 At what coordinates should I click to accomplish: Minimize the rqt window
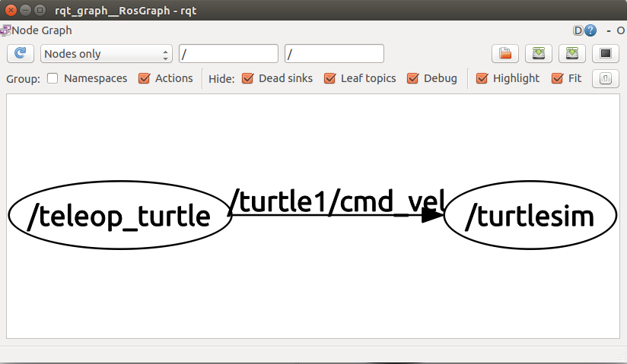[25, 10]
